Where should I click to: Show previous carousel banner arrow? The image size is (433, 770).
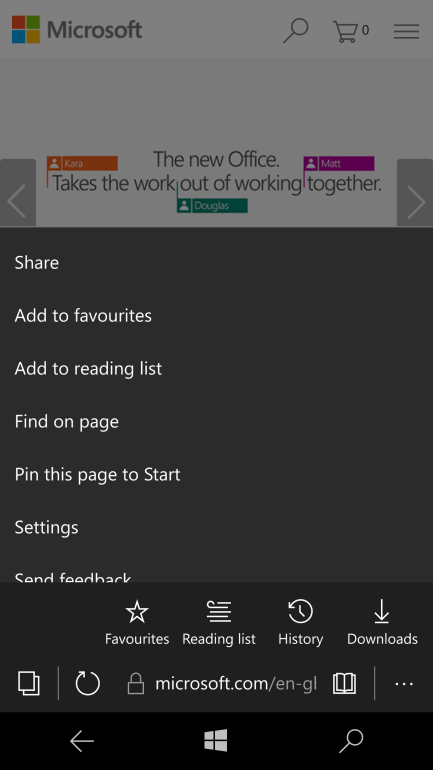pos(18,192)
